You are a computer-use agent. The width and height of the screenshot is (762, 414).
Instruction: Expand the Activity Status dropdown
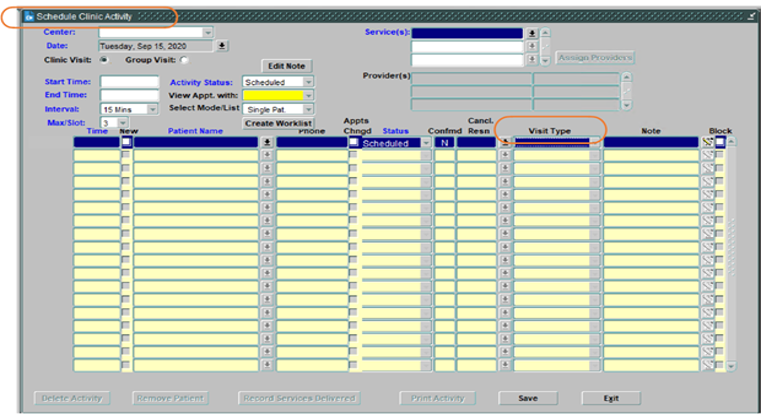[308, 82]
